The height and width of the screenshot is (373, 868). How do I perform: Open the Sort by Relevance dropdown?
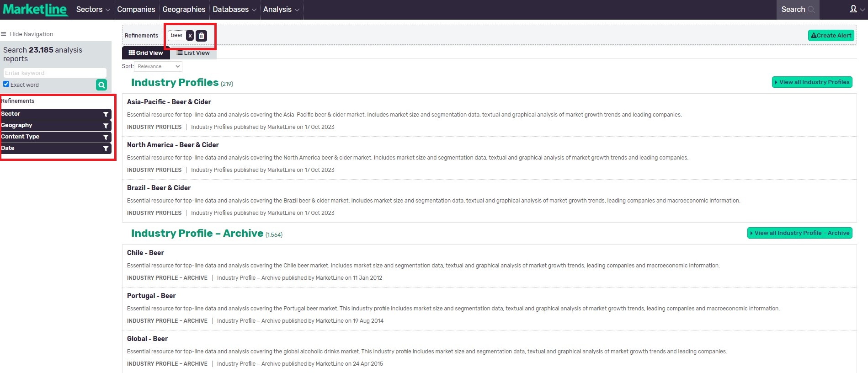click(158, 67)
